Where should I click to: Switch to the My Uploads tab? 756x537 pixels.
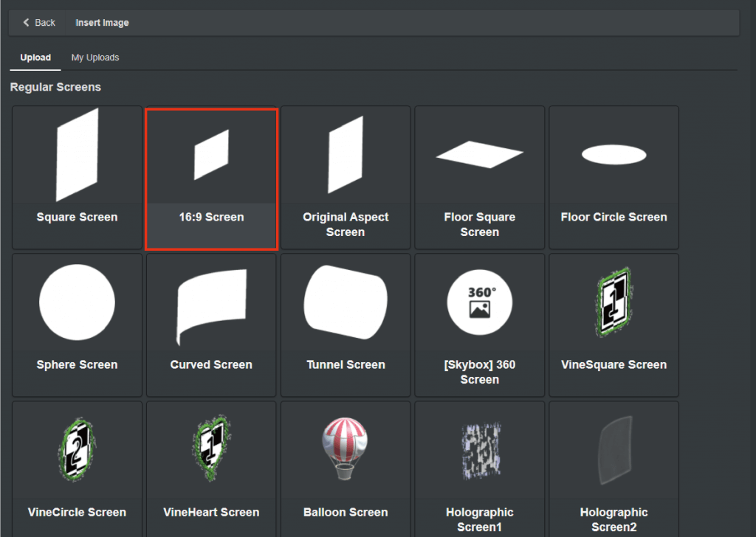(94, 58)
